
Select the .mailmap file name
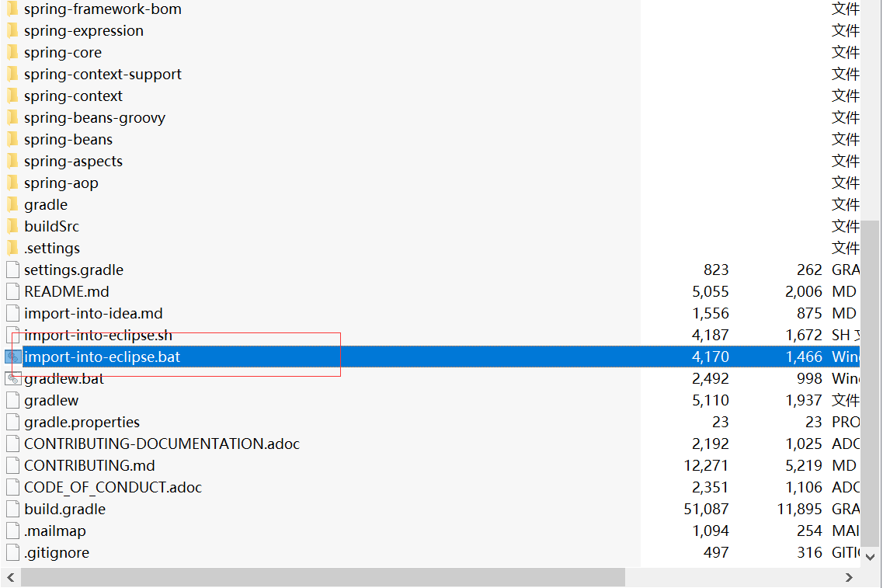click(x=54, y=531)
